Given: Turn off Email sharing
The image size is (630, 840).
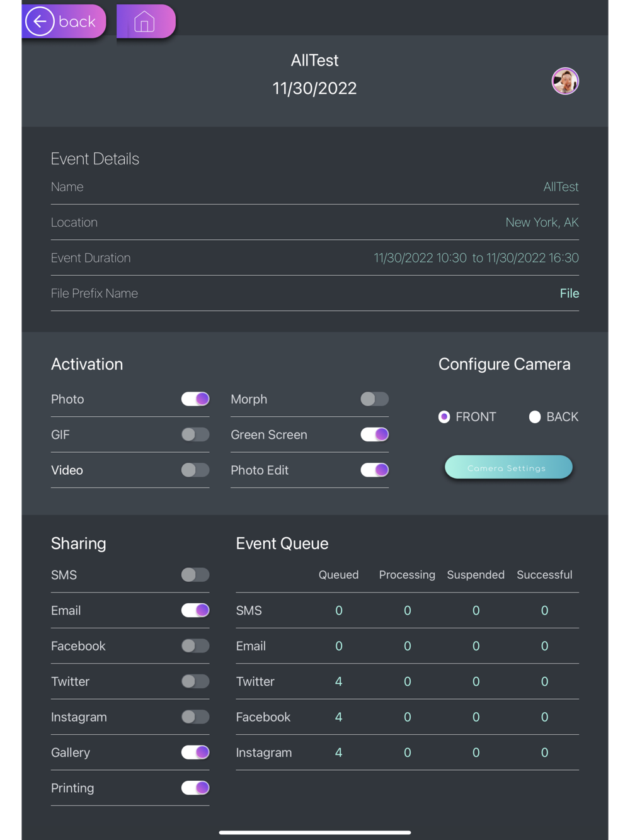Looking at the screenshot, I should (x=195, y=610).
